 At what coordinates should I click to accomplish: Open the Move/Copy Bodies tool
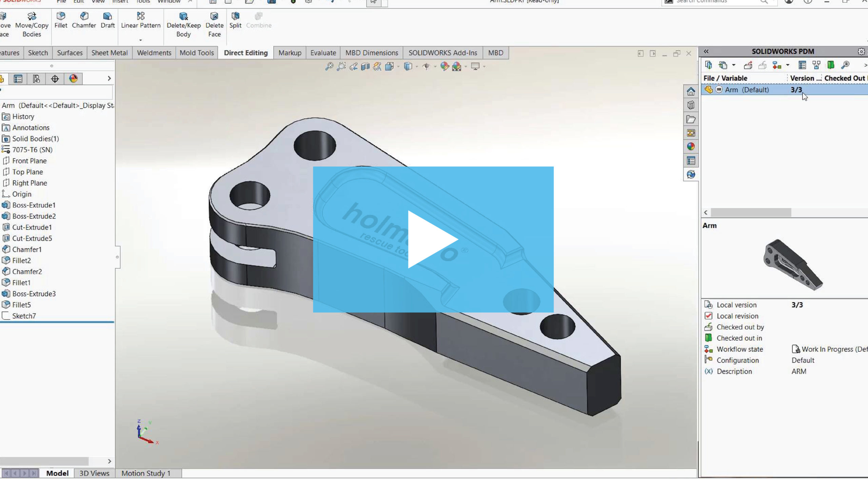(x=32, y=24)
